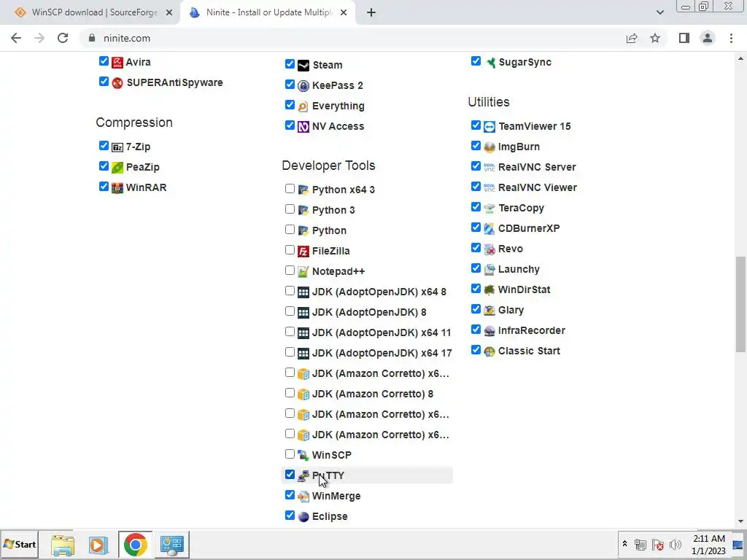Reload the Ninite page
Viewport: 747px width, 560px height.
pyautogui.click(x=63, y=38)
